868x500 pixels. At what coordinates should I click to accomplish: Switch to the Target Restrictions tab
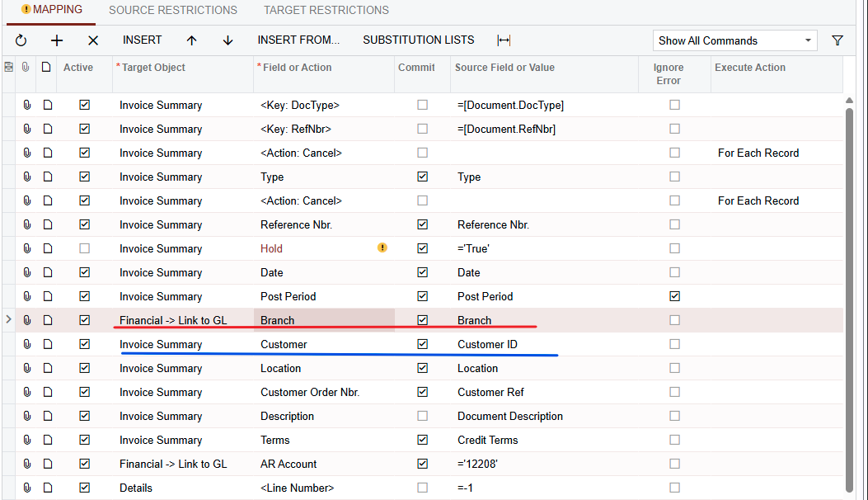tap(326, 10)
